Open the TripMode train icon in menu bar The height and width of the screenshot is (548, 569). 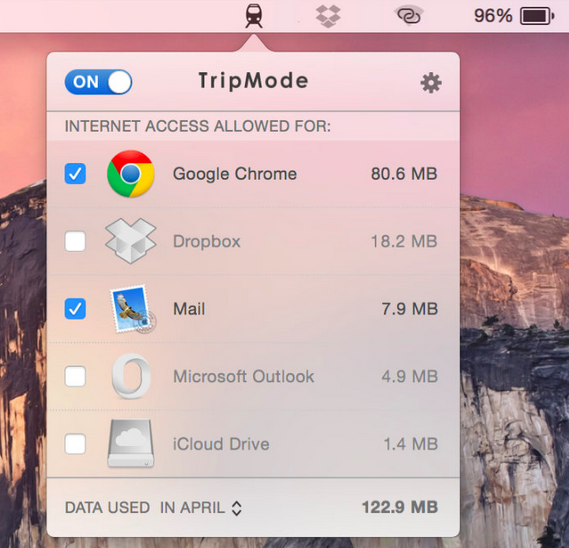[254, 16]
